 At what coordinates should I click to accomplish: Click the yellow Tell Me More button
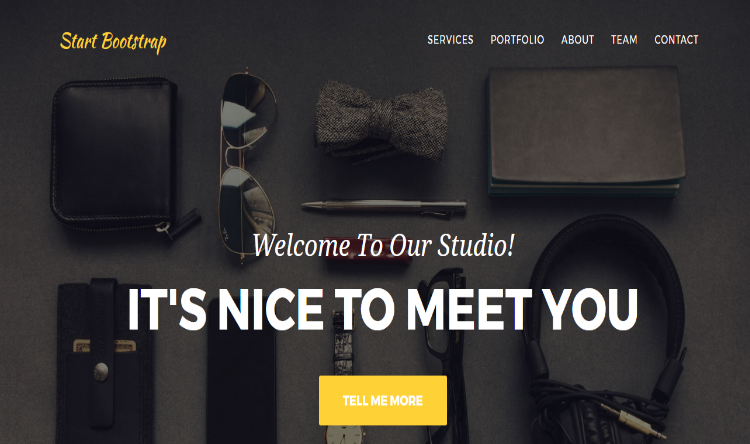pos(383,400)
